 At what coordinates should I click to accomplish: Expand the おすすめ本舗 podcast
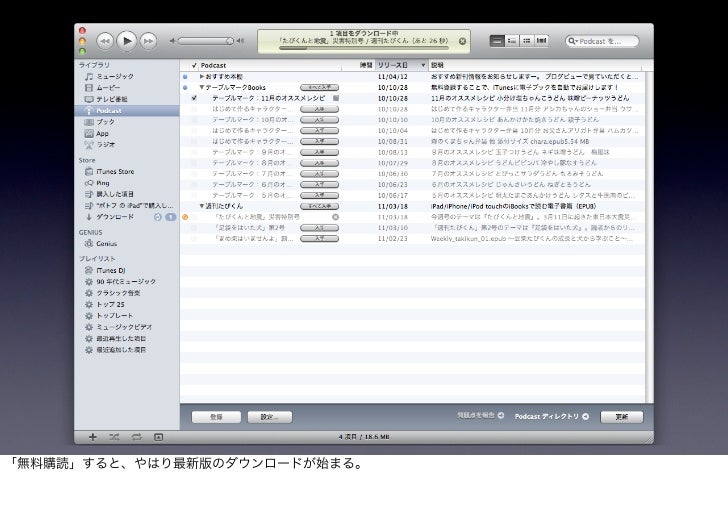pos(202,77)
